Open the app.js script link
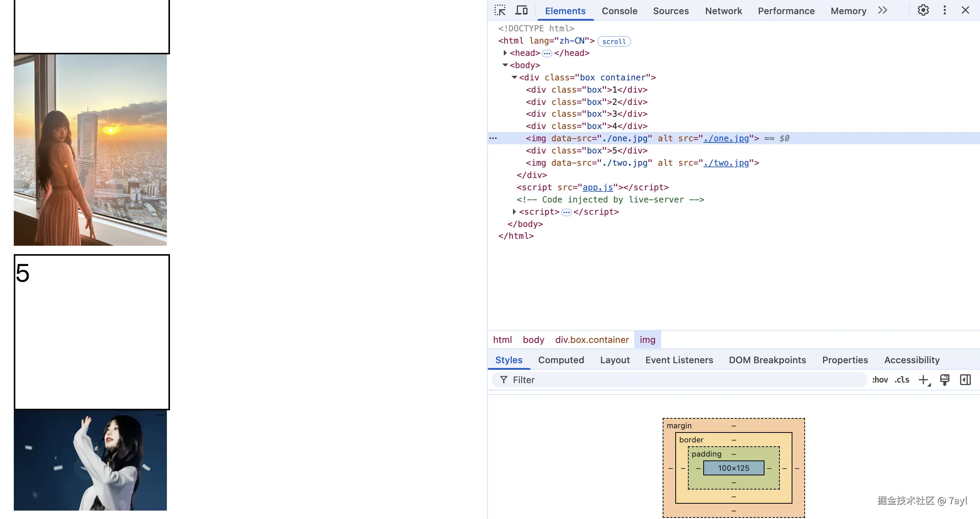The width and height of the screenshot is (980, 519). click(598, 188)
